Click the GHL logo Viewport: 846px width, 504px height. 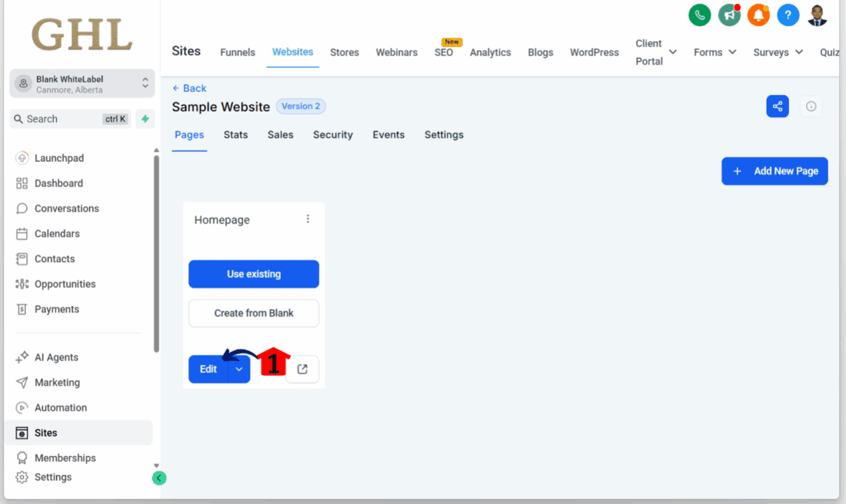(82, 35)
